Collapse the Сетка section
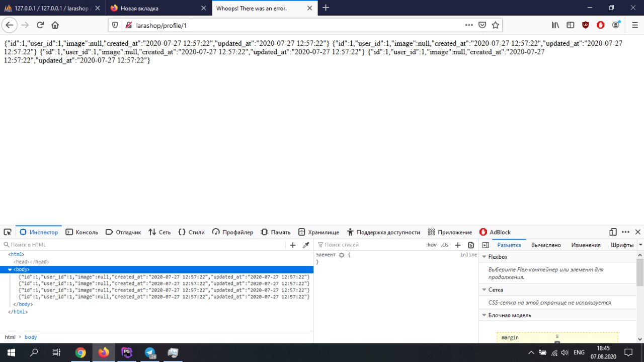The height and width of the screenshot is (362, 644). (484, 290)
